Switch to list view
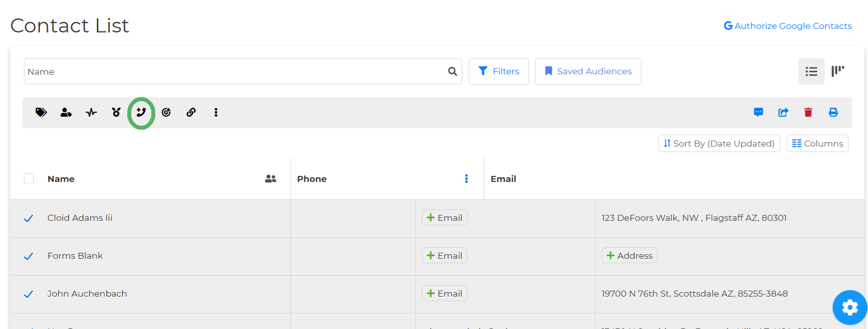Image resolution: width=868 pixels, height=329 pixels. (x=811, y=71)
